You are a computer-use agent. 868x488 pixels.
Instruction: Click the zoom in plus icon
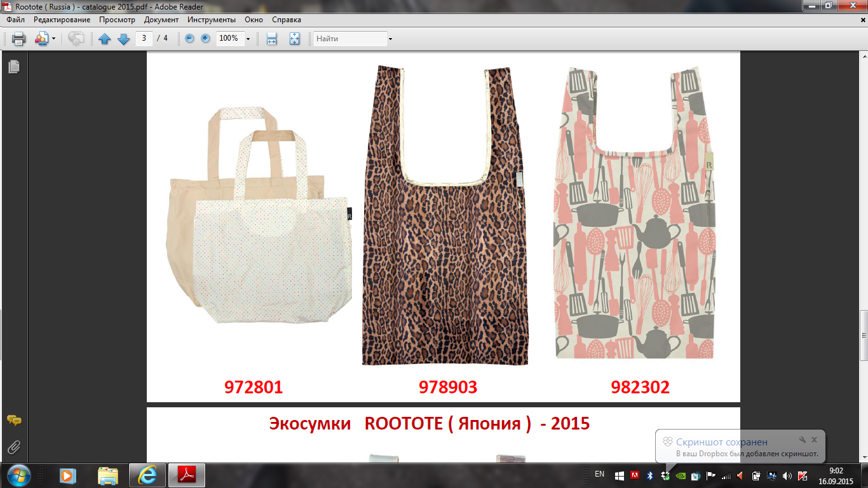click(205, 39)
